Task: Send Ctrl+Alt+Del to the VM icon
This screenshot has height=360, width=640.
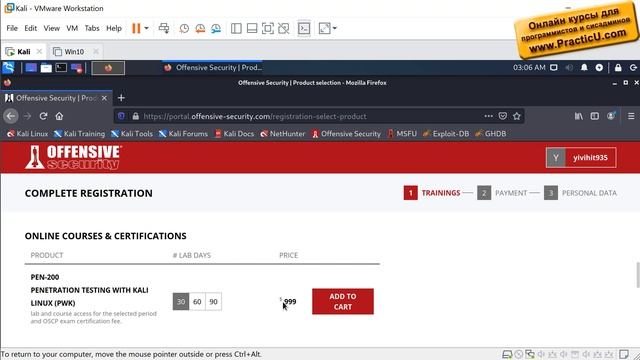Action: point(164,28)
